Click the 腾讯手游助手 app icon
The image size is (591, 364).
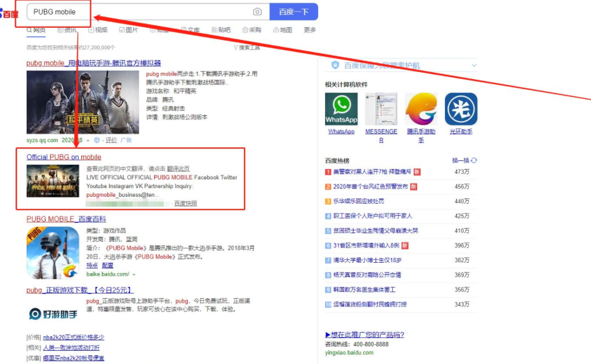click(421, 109)
